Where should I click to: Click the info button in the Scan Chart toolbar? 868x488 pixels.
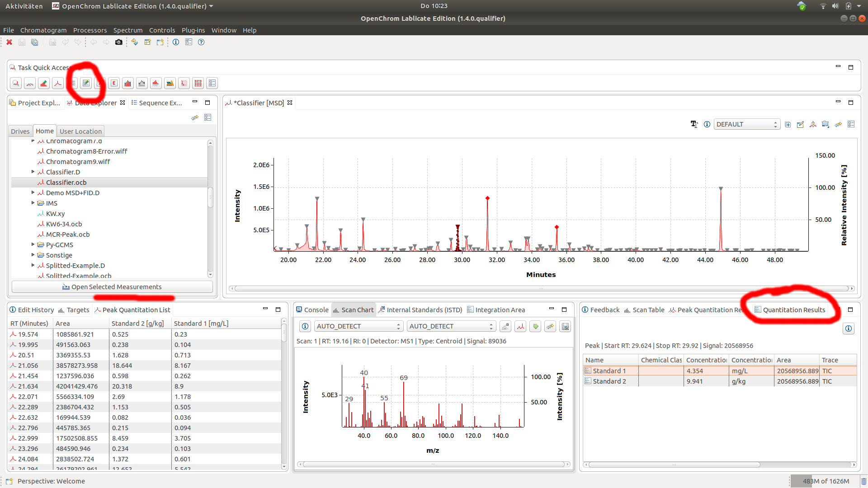(x=306, y=326)
